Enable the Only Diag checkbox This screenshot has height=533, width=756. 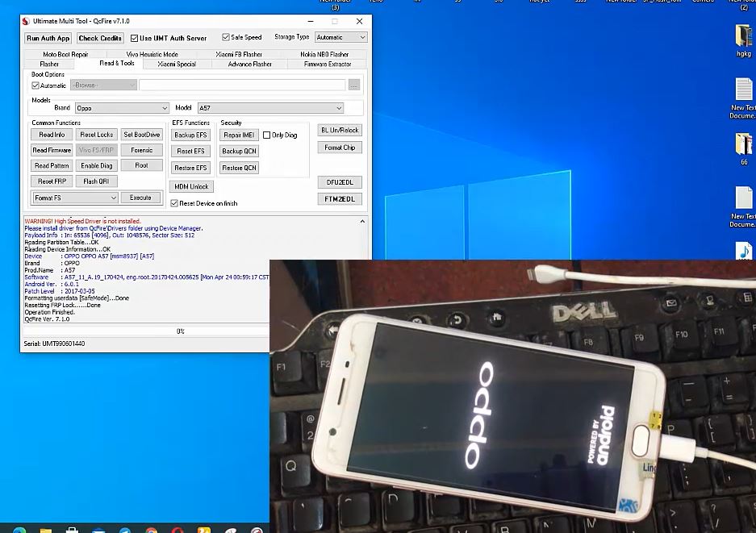click(x=266, y=135)
